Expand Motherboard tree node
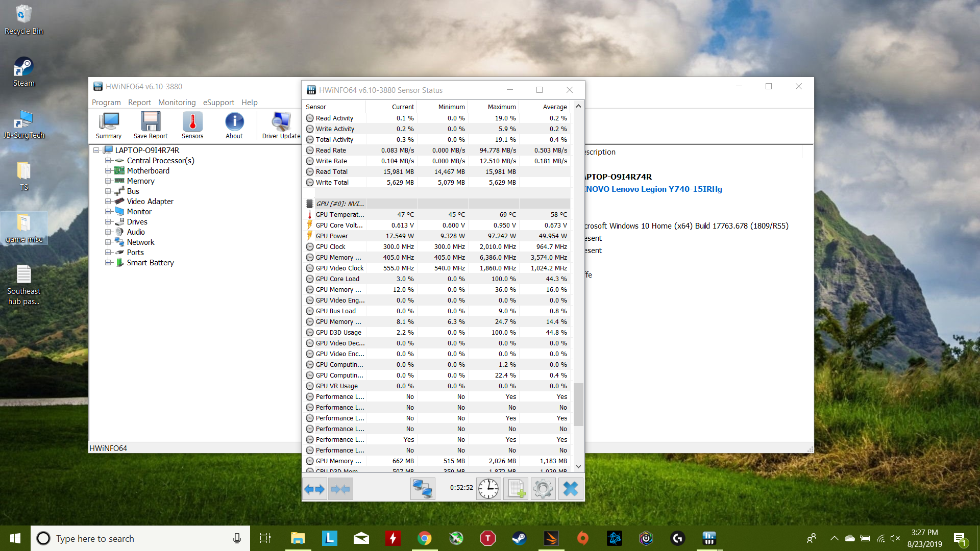This screenshot has width=980, height=551. (108, 170)
